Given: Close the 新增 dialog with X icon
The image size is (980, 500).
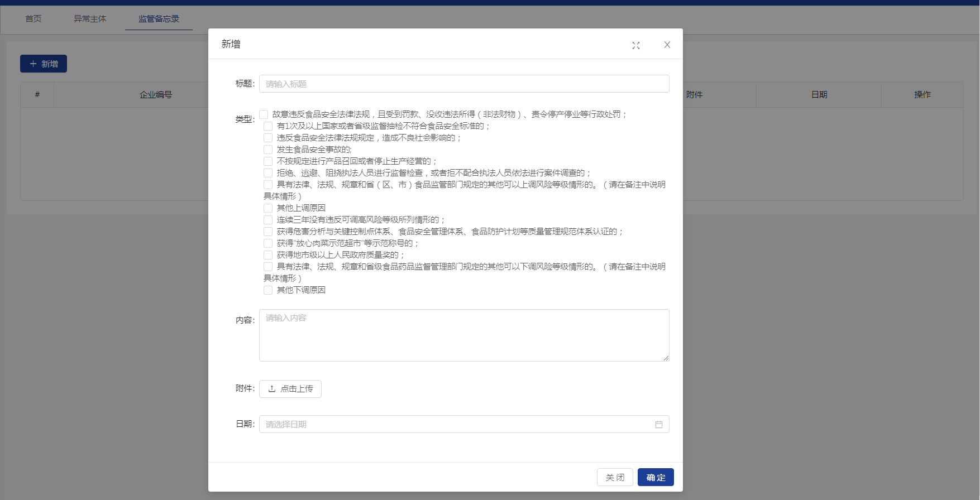Looking at the screenshot, I should pyautogui.click(x=667, y=45).
